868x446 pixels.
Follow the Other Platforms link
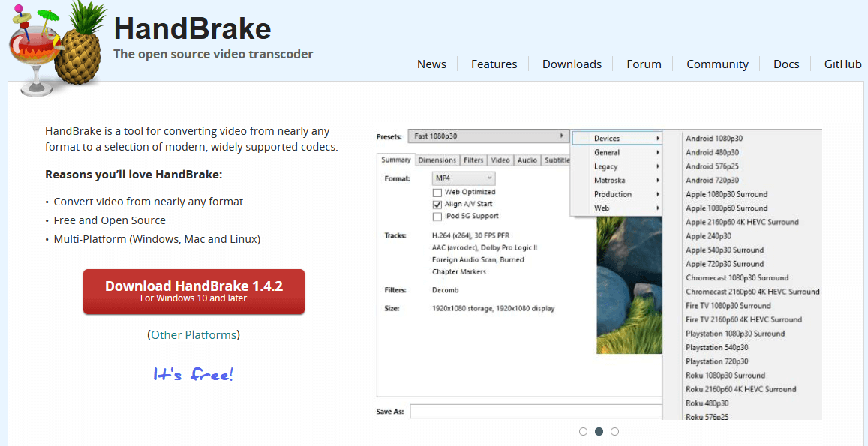pyautogui.click(x=194, y=335)
